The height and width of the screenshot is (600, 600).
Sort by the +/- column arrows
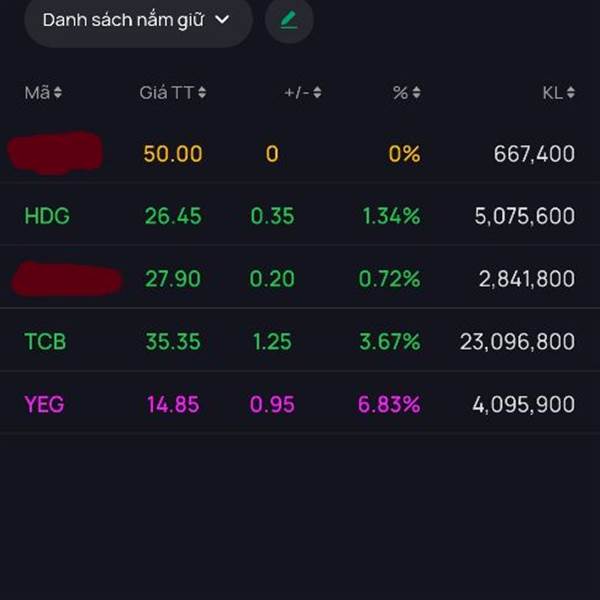point(317,93)
